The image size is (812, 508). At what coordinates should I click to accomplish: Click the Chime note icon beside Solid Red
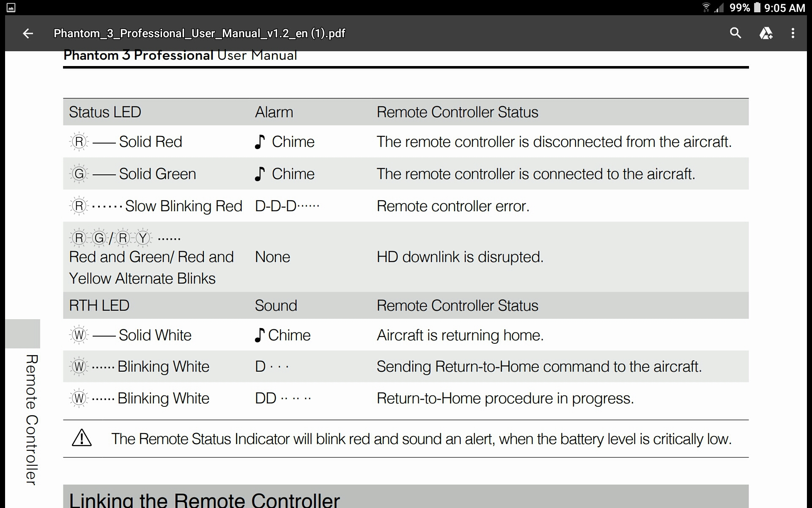point(260,142)
